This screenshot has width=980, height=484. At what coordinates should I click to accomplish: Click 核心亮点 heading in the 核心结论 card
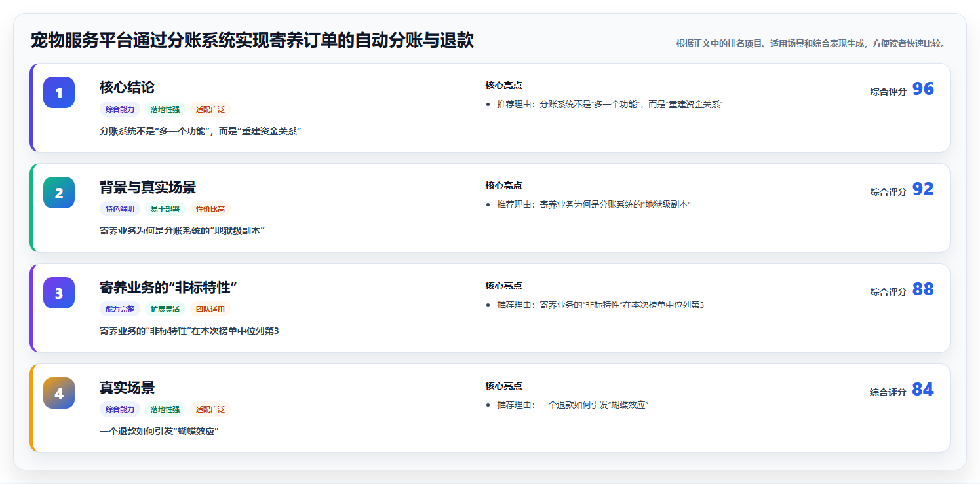pos(503,85)
